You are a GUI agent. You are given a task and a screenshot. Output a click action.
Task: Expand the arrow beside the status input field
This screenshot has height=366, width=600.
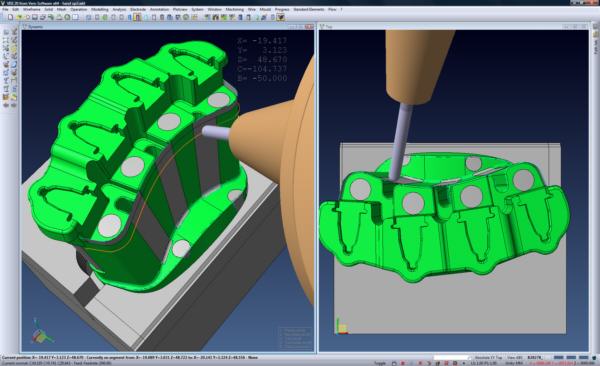(470, 358)
